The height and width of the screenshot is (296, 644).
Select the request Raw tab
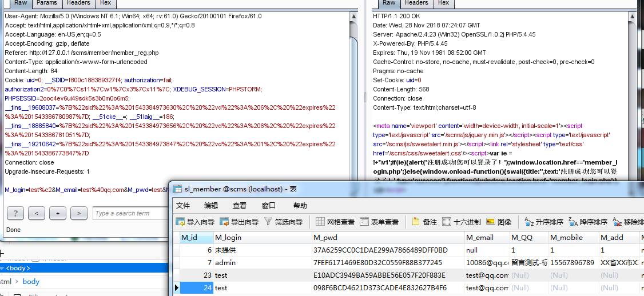[x=21, y=3]
